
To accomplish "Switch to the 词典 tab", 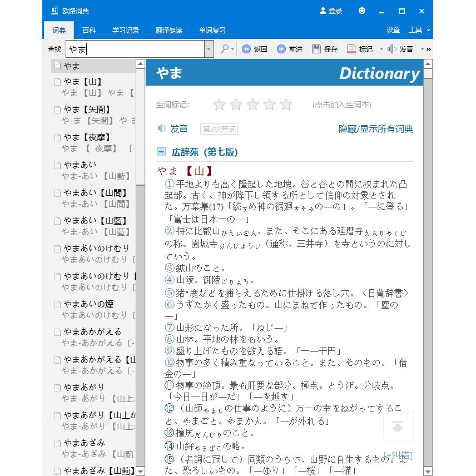I will [x=59, y=30].
